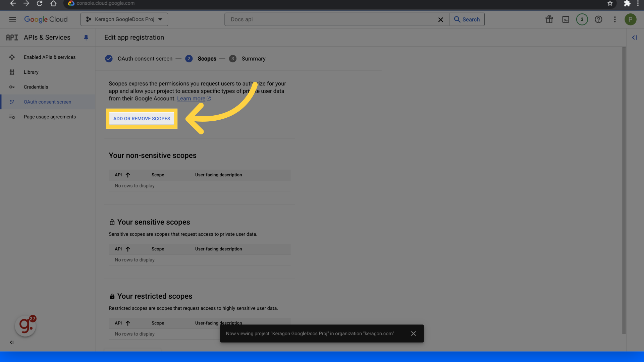644x362 pixels.
Task: Activate Cloud Shell terminal icon
Action: click(x=566, y=19)
